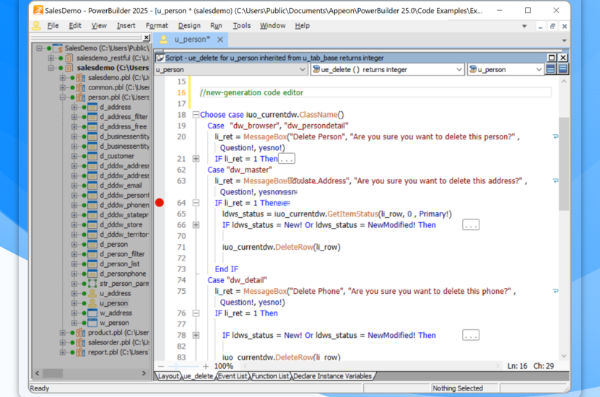Viewport: 600px width, 397px height.
Task: Open the u_person ancestor dropdown on the right
Action: click(539, 69)
